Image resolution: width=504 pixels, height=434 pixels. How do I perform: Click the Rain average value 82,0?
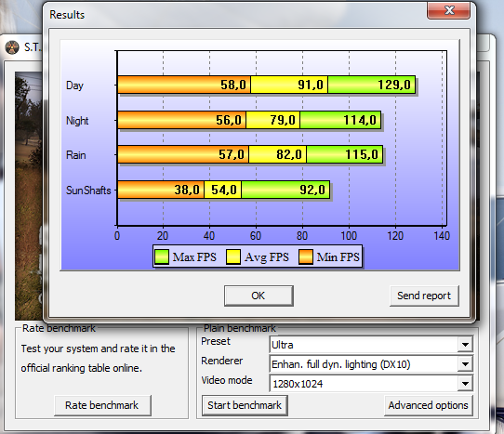(x=289, y=154)
